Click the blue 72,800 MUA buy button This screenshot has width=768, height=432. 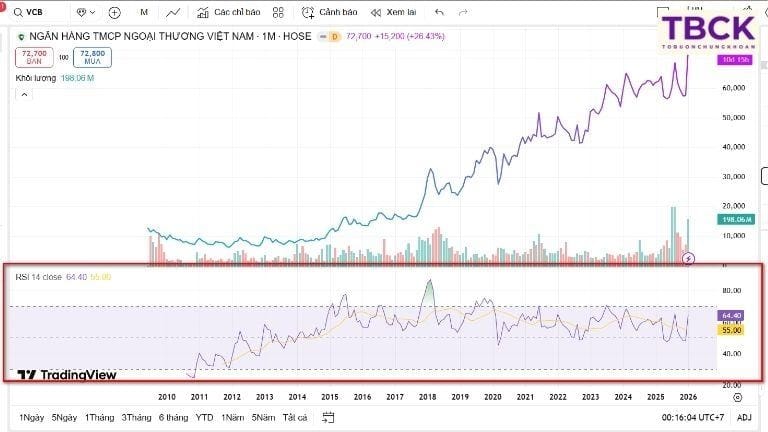(92, 56)
